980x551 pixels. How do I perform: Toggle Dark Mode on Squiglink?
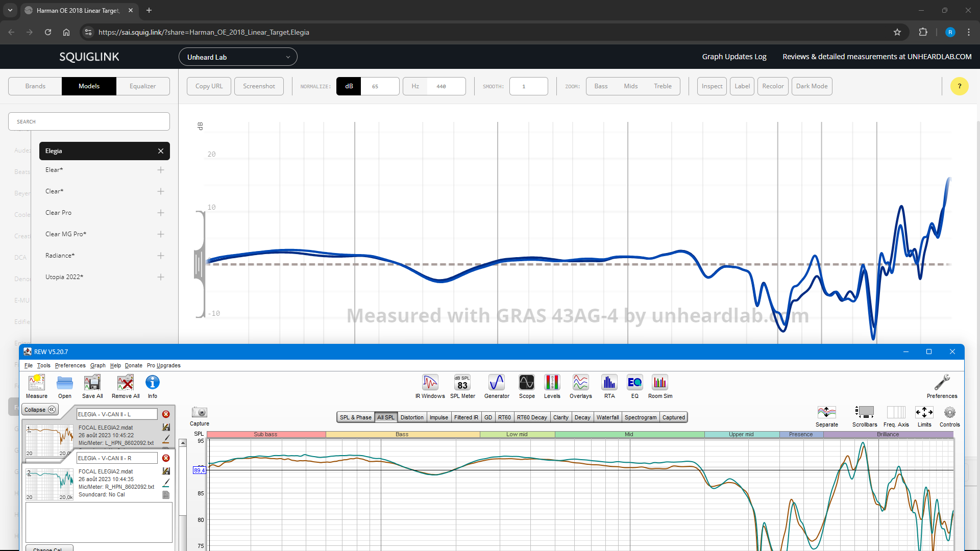tap(812, 86)
